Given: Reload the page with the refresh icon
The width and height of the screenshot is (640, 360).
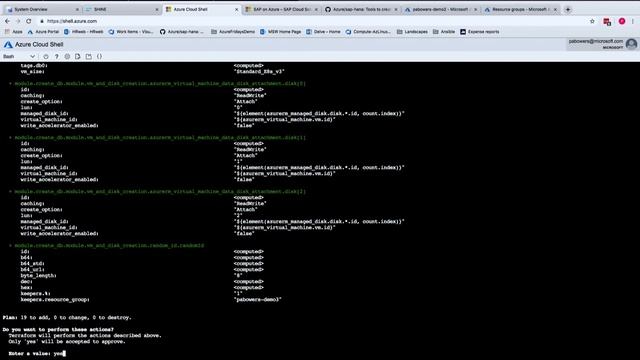Looking at the screenshot, I should 29,21.
